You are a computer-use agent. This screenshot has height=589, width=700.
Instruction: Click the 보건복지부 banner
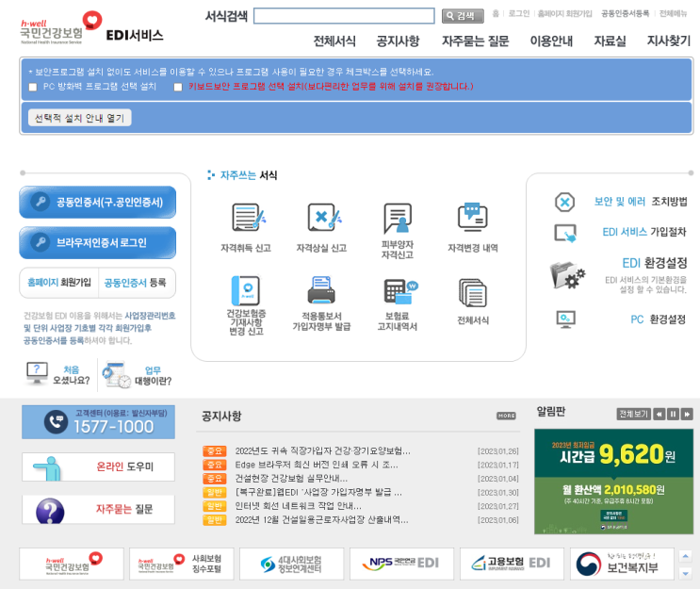click(x=622, y=564)
